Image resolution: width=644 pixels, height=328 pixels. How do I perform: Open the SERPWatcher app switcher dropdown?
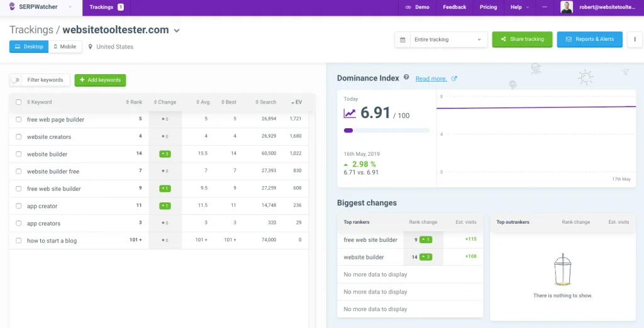[x=69, y=8]
